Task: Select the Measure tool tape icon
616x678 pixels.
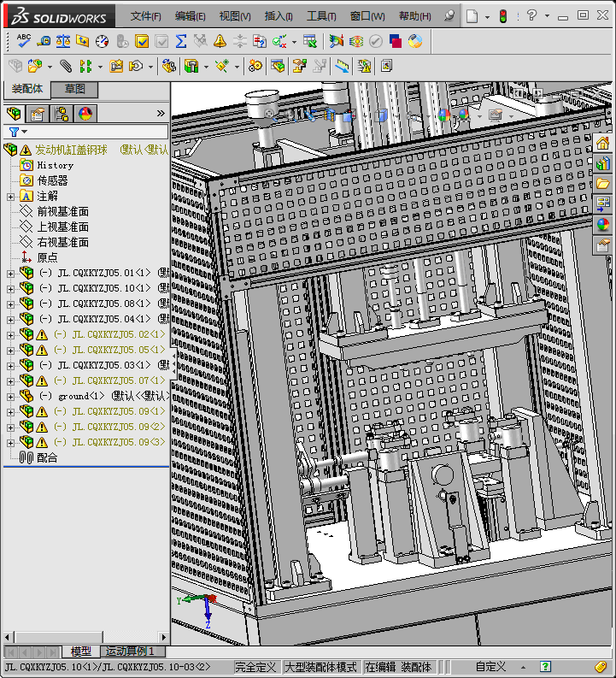Action: [x=44, y=41]
